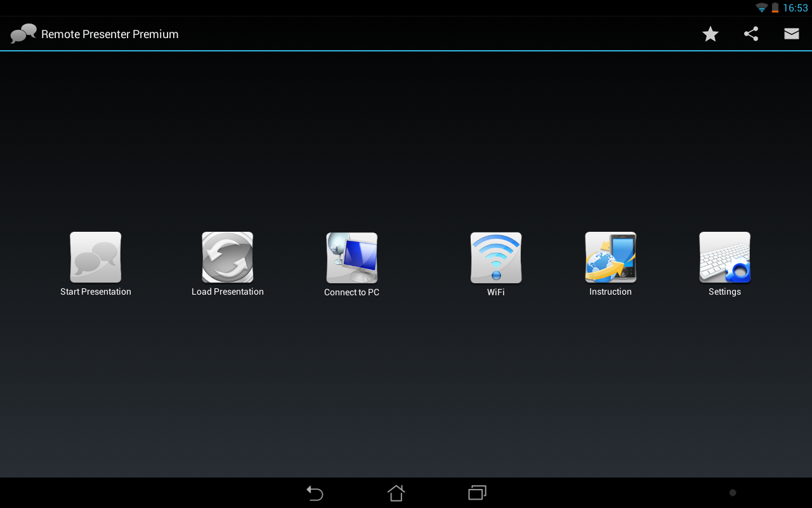Tap the "Instruction" label
This screenshot has width=812, height=508.
[610, 292]
